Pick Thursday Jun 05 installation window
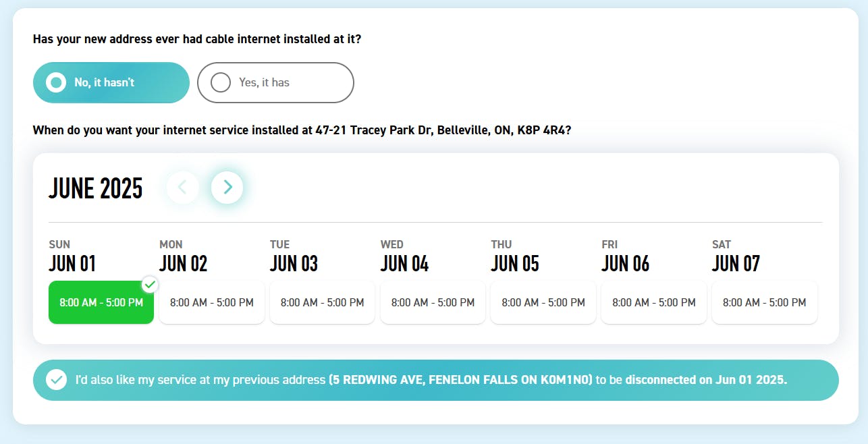The height and width of the screenshot is (444, 868). [x=543, y=302]
